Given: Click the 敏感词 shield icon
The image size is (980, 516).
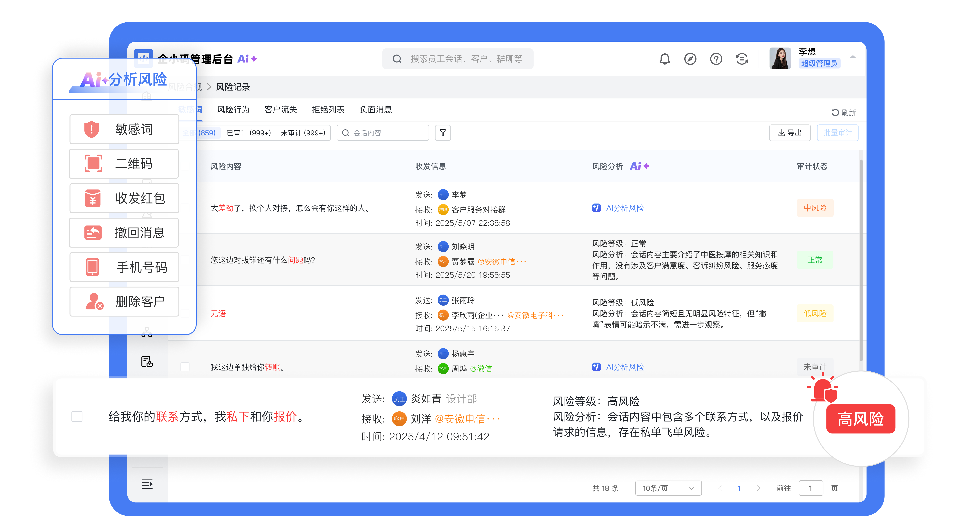Looking at the screenshot, I should (x=91, y=129).
